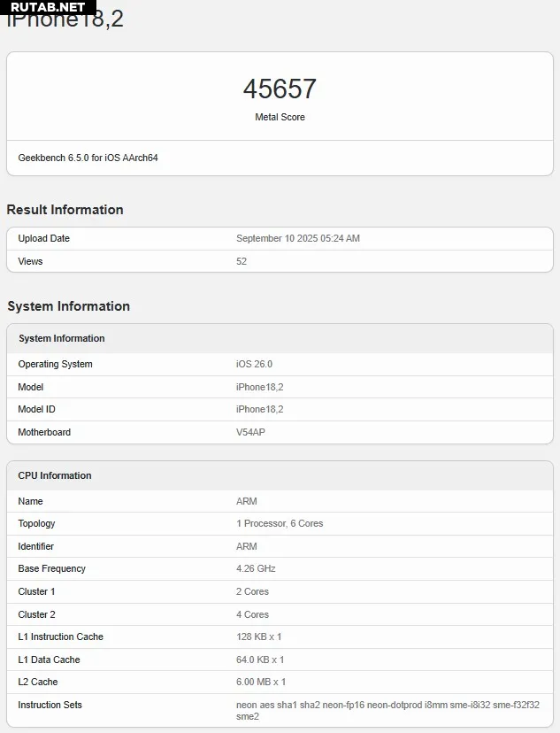Click the Cluster 2 label
This screenshot has width=560, height=733.
(x=36, y=614)
